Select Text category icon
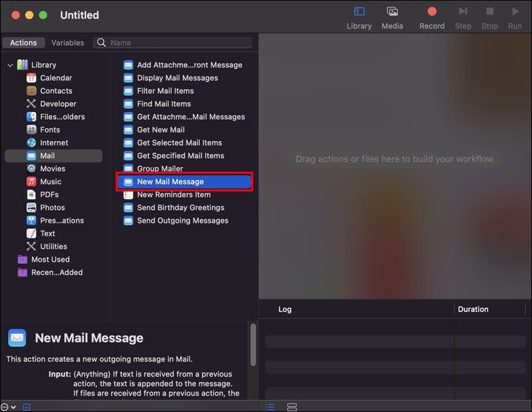Image resolution: width=532 pixels, height=412 pixels. pos(31,233)
